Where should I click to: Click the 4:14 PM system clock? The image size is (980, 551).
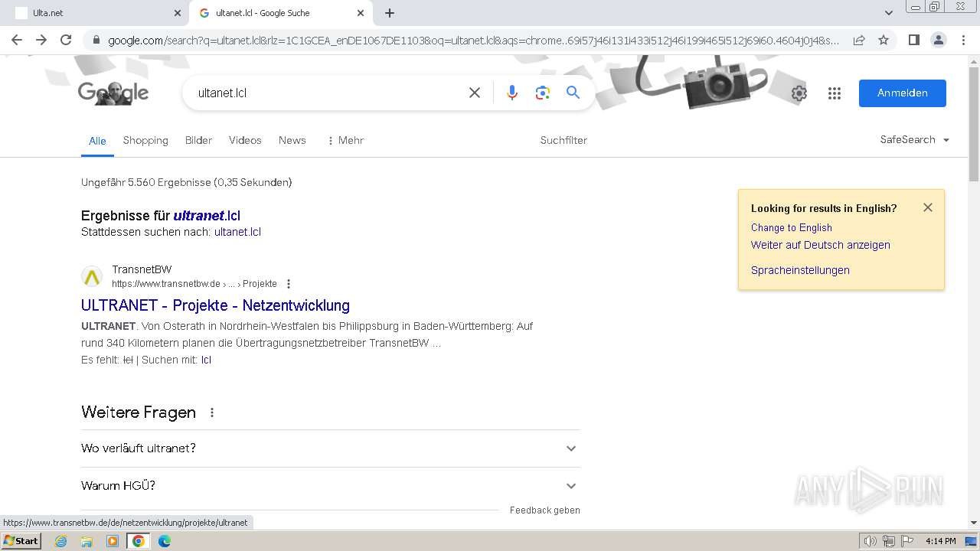click(x=941, y=541)
